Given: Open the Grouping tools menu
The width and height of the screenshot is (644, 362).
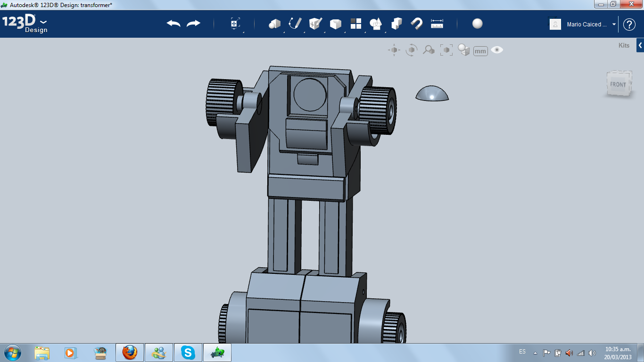Looking at the screenshot, I should 376,24.
